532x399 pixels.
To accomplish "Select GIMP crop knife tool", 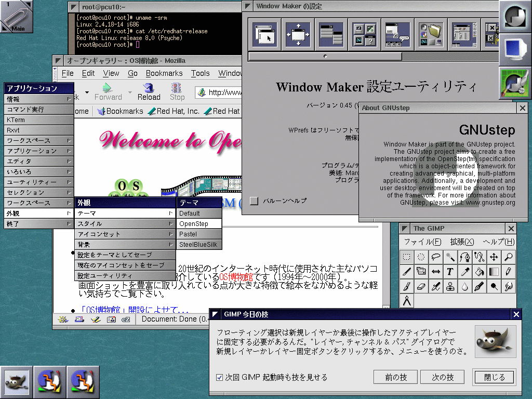I will (x=406, y=271).
